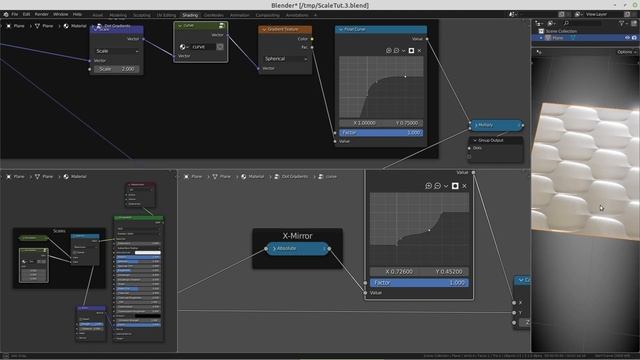Collapse the top Float Curve node
Viewport: 640px width, 360px height.
tap(340, 29)
